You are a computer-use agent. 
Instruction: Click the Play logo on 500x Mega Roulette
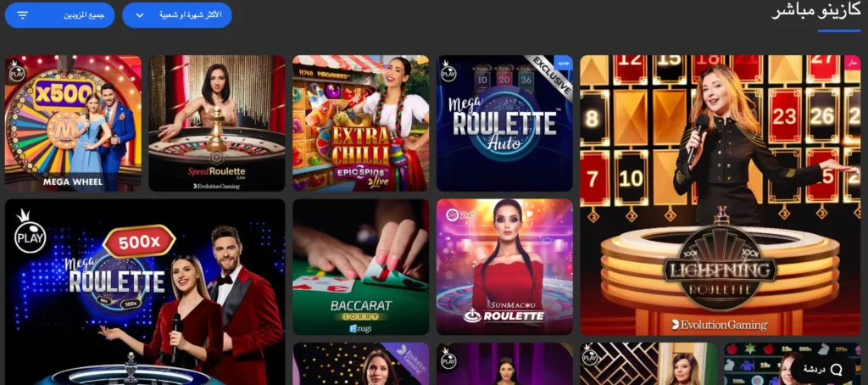(30, 232)
